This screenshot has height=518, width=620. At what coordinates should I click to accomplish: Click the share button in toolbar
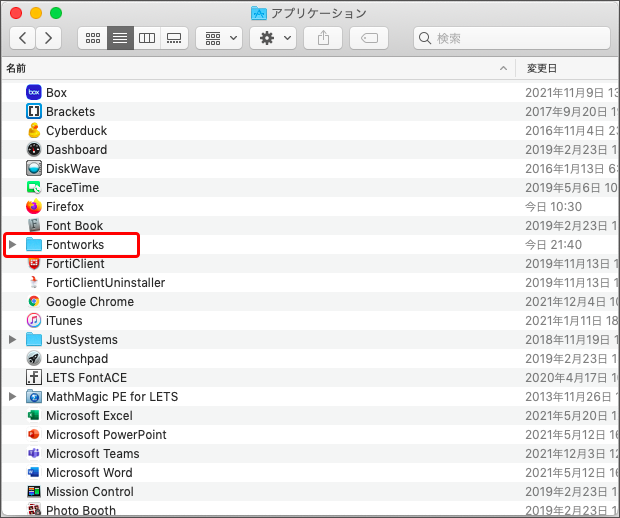tap(324, 38)
